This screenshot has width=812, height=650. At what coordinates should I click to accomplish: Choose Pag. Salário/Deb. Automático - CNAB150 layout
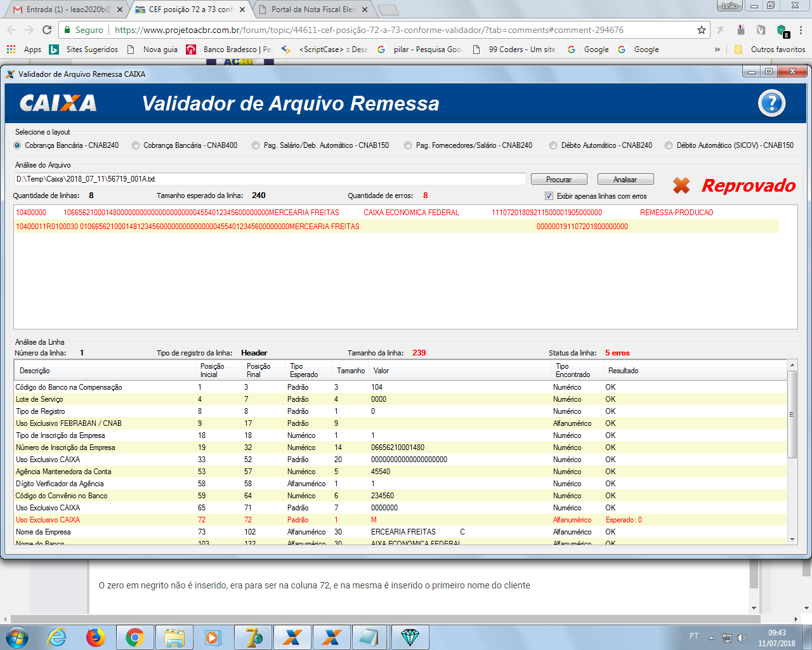[x=320, y=145]
